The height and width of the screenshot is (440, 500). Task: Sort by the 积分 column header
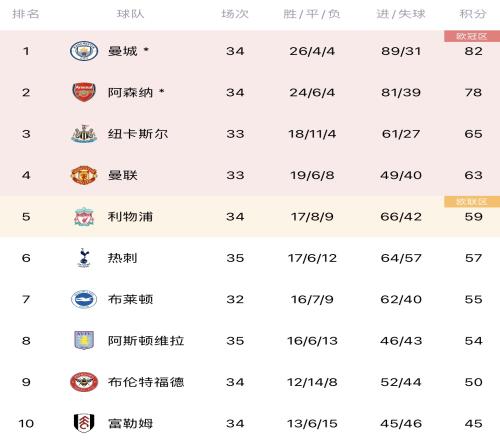pos(473,14)
